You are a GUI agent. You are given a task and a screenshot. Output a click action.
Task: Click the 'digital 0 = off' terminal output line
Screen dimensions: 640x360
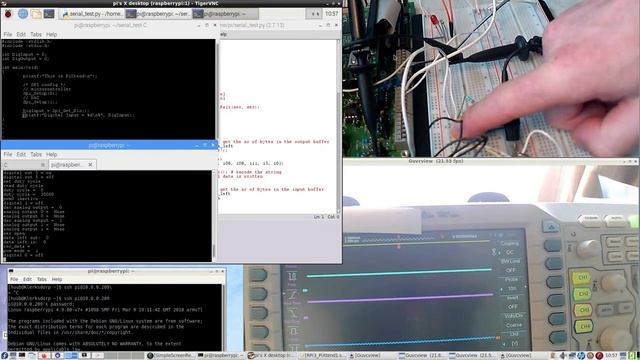click(x=23, y=255)
